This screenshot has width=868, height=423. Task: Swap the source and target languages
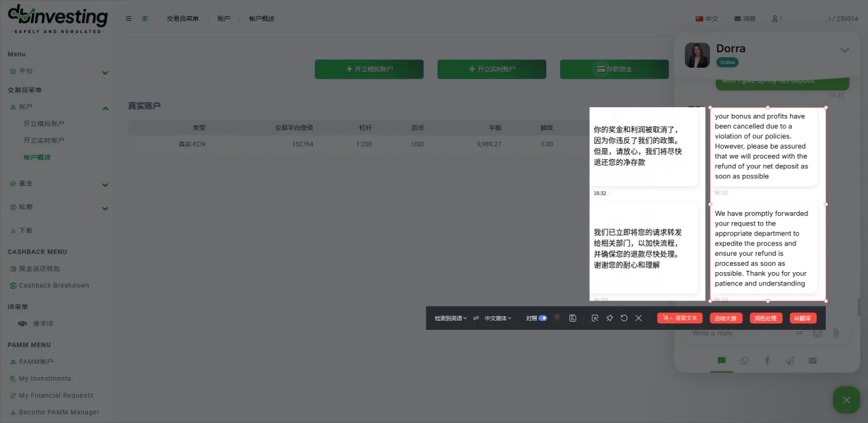[476, 318]
